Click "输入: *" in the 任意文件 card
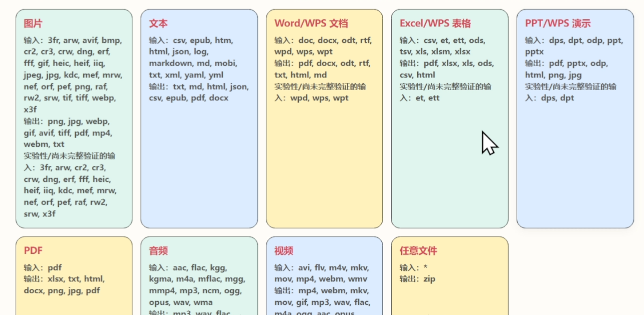 [x=413, y=268]
